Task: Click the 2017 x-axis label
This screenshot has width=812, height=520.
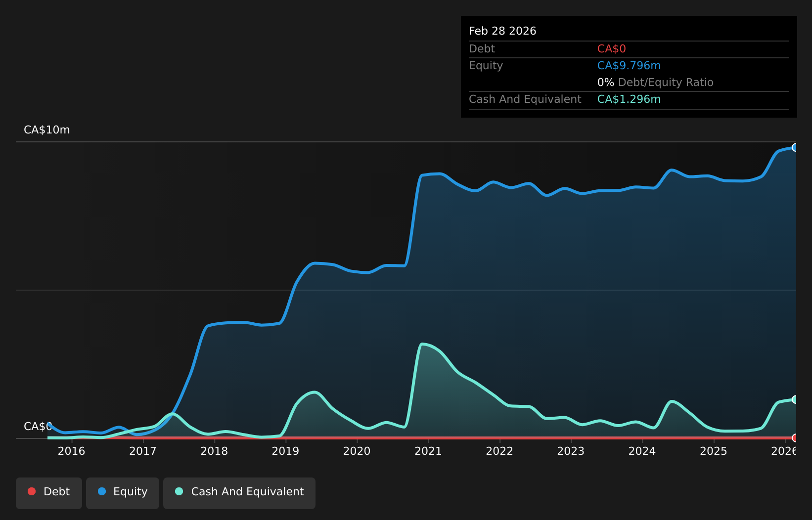Action: click(x=143, y=451)
